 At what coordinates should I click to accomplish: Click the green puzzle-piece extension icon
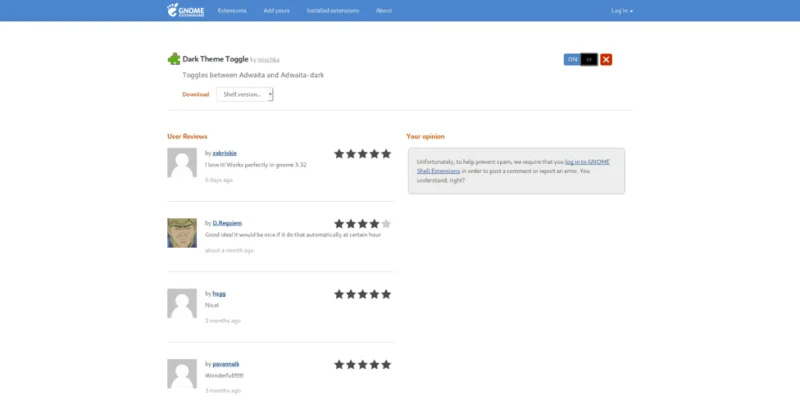click(174, 59)
